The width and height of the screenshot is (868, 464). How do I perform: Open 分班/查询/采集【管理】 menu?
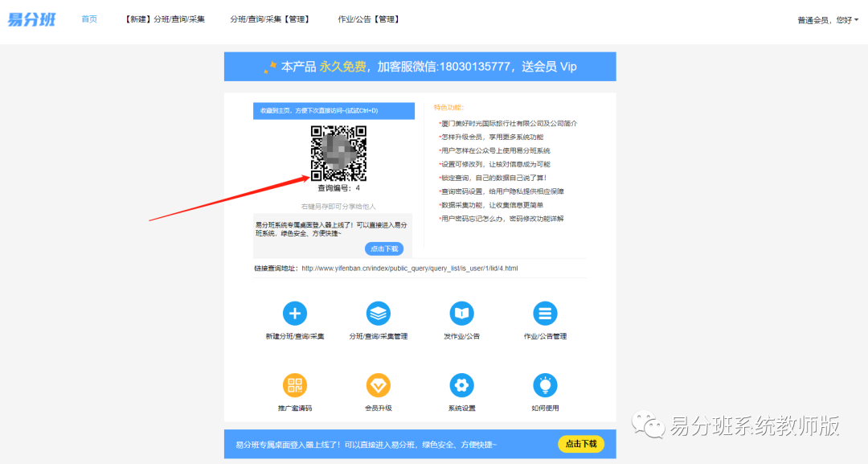click(271, 18)
